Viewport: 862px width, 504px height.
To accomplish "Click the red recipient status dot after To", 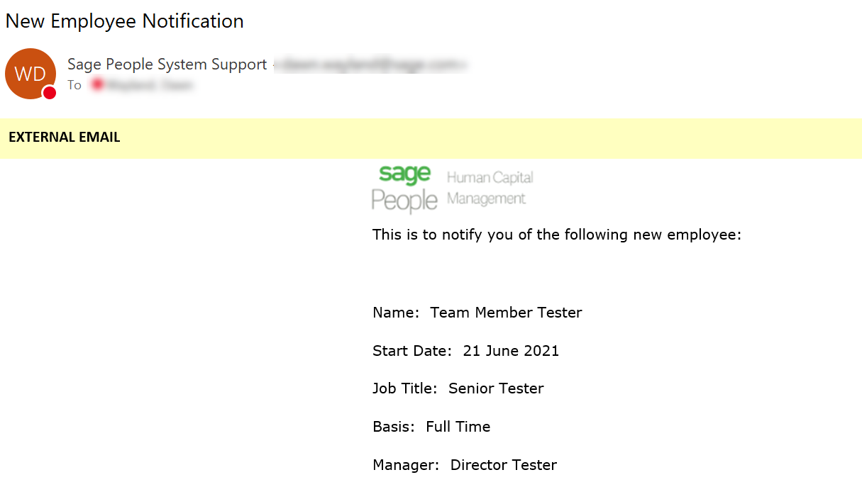I will (x=97, y=85).
